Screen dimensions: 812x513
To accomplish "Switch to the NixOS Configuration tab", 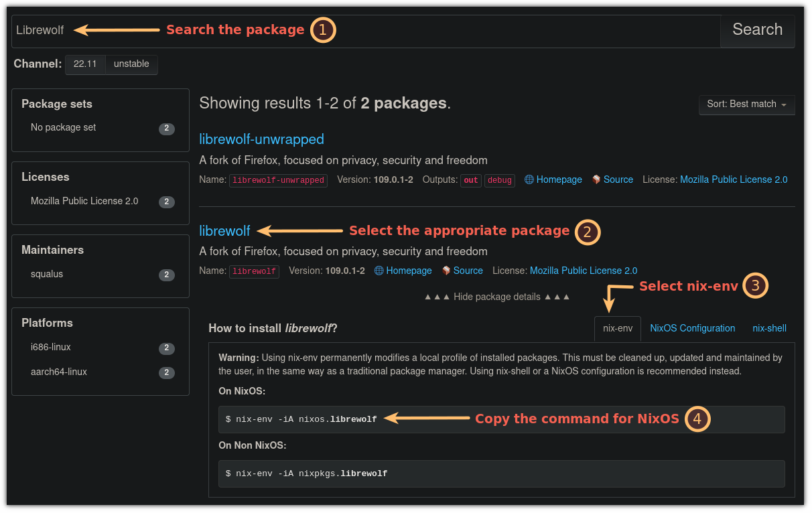I will 692,328.
